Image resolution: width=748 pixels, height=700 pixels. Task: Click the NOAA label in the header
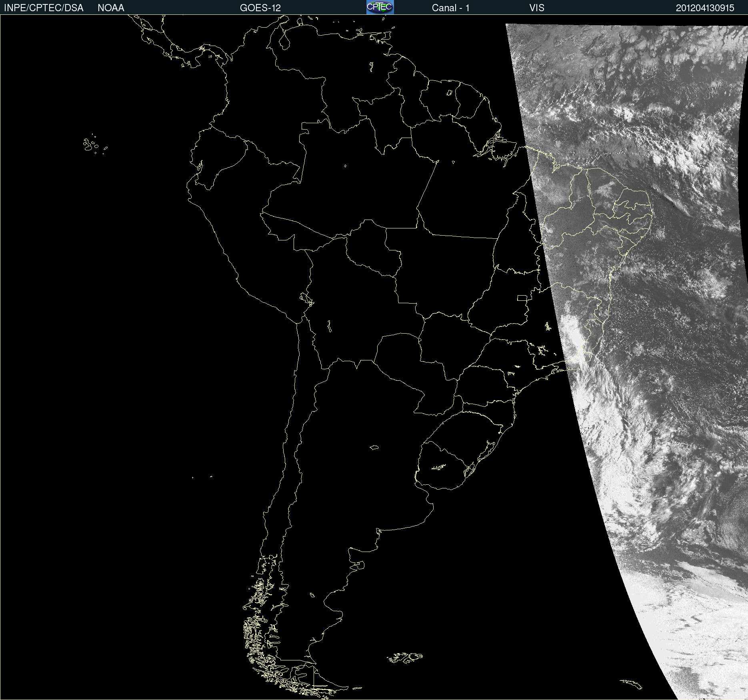click(111, 8)
